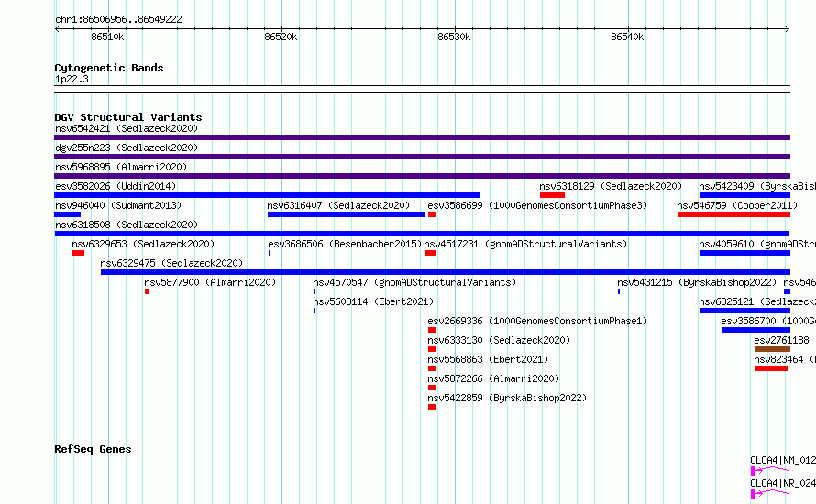Open nsv5423409 ByrskaBishop variant label
816x504 pixels.
click(x=757, y=186)
